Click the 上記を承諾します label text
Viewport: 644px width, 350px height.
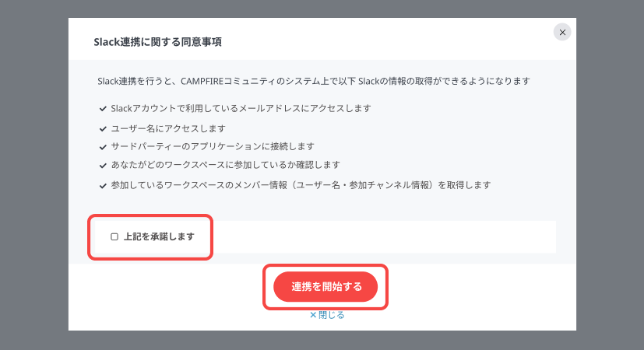click(159, 236)
